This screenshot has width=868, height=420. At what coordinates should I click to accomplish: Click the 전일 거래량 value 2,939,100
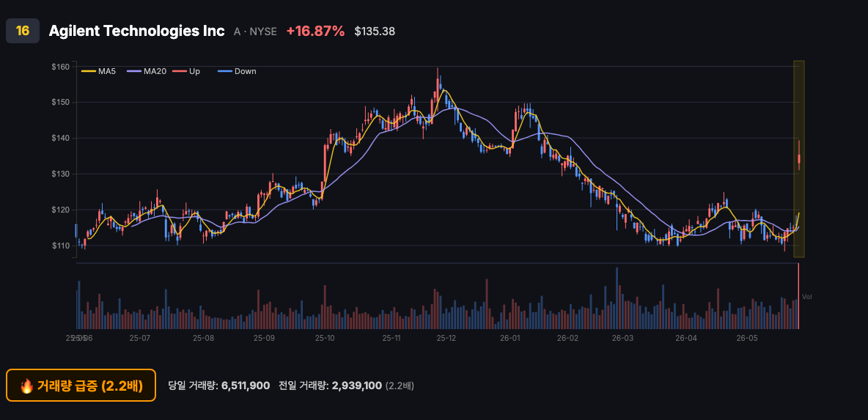click(x=356, y=386)
